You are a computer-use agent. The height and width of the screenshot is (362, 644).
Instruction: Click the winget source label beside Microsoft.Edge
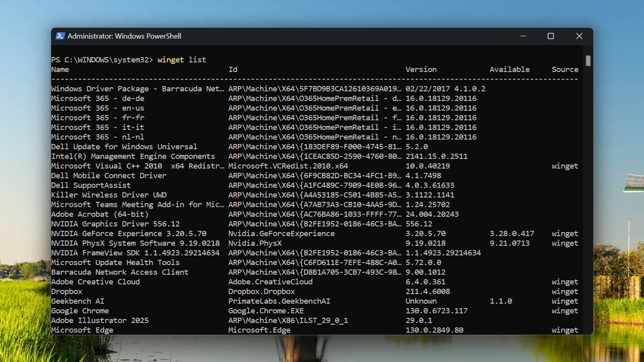point(565,330)
